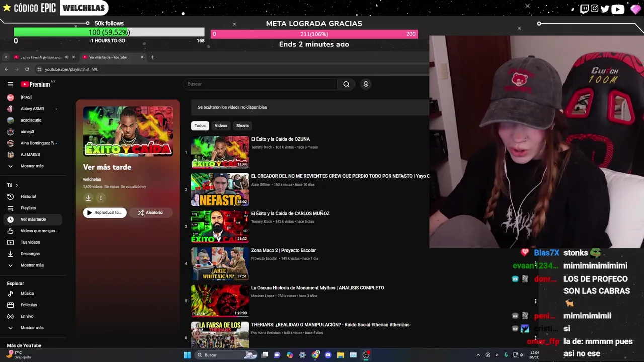Open the Windows Start menu
Screen dimensions: 644x362
[x=187, y=355]
